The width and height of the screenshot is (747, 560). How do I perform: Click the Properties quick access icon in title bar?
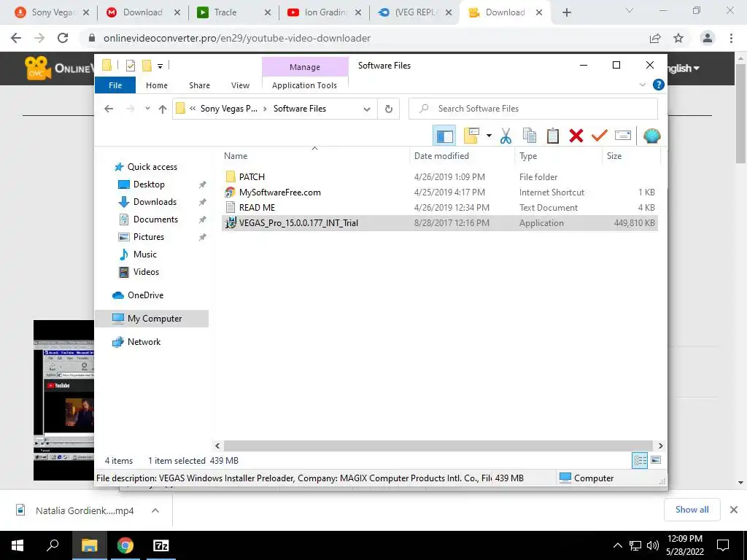tap(131, 66)
